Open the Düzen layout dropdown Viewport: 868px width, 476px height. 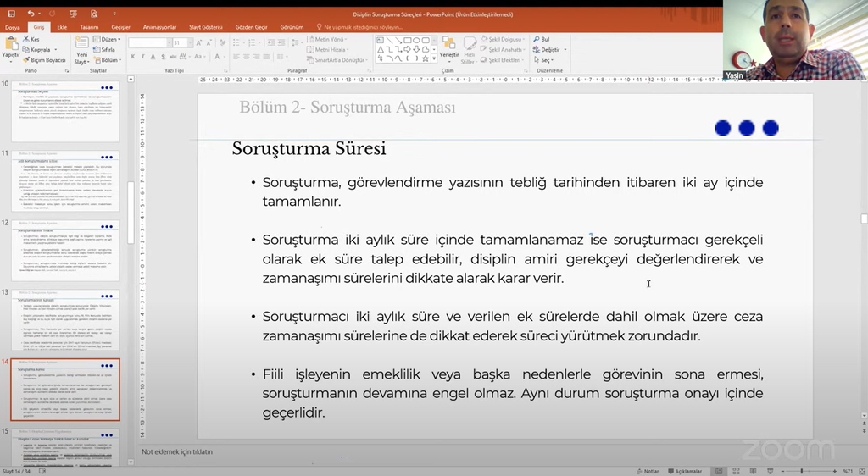tap(107, 39)
